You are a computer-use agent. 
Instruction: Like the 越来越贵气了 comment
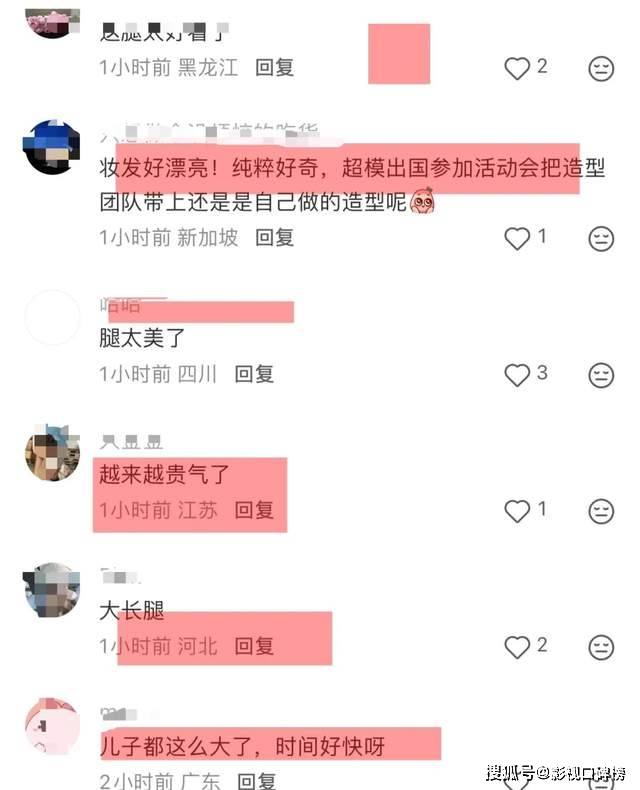click(517, 511)
